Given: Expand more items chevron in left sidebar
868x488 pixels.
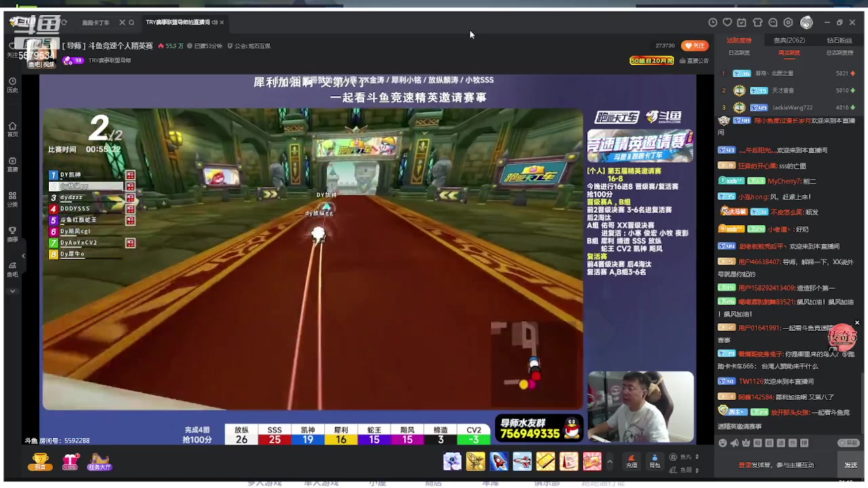Looking at the screenshot, I should click(12, 291).
